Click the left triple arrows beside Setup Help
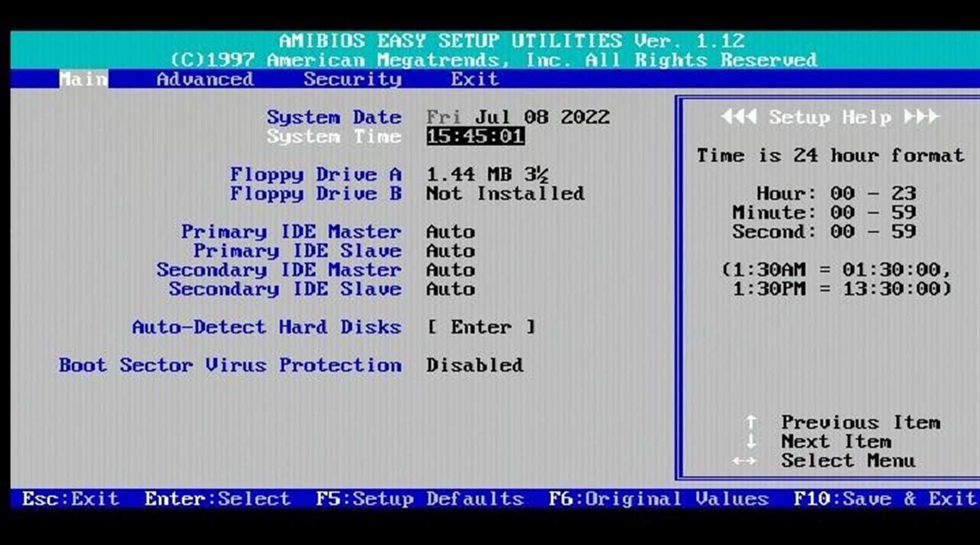Viewport: 980px width, 545px height. 739,116
